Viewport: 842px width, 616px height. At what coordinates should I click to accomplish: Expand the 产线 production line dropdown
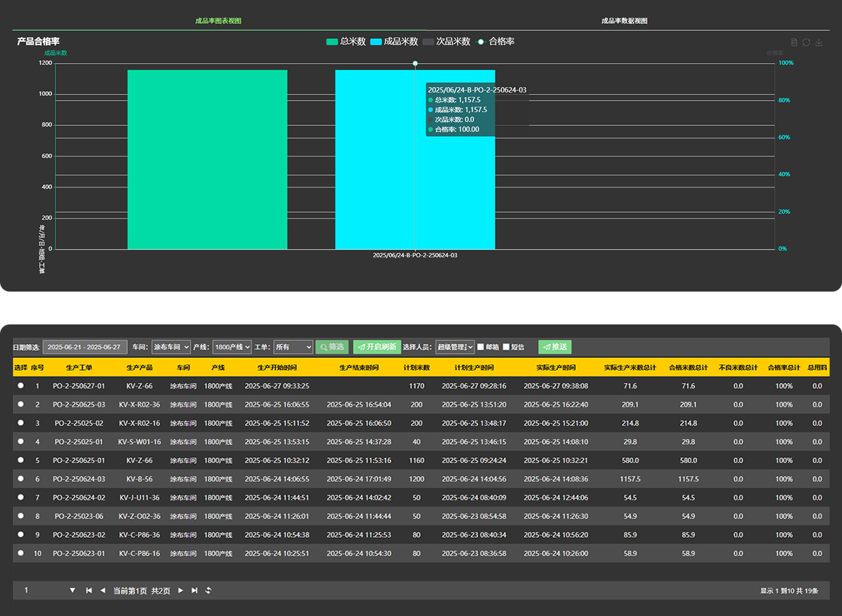(x=232, y=347)
